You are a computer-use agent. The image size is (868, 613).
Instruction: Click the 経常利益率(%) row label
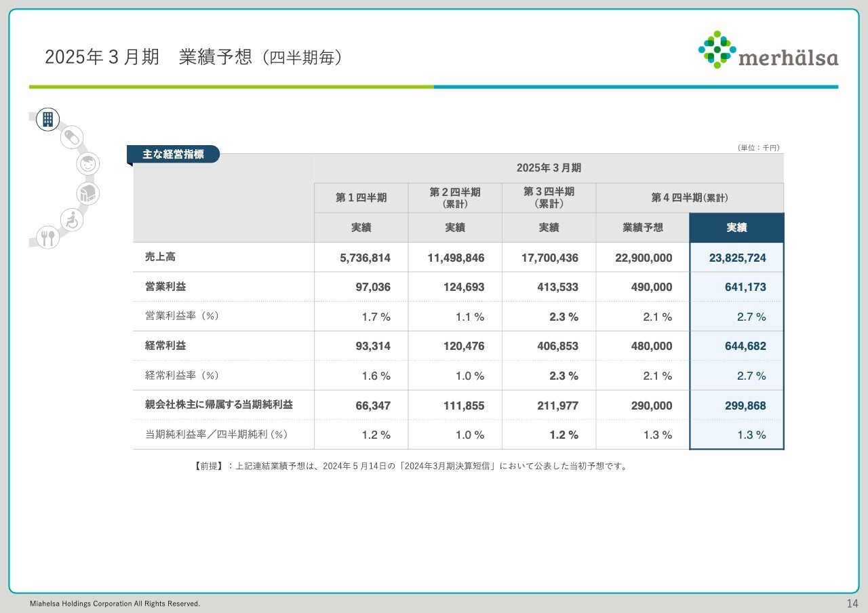tap(182, 375)
